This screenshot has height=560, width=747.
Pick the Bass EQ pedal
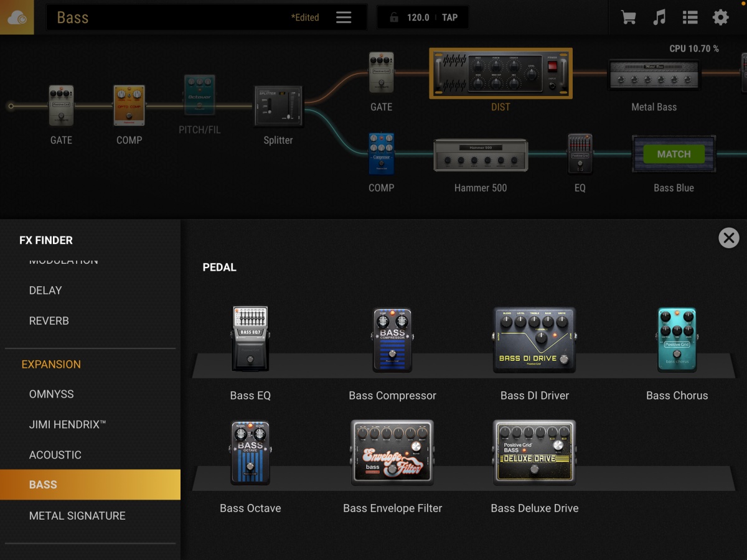(250, 339)
